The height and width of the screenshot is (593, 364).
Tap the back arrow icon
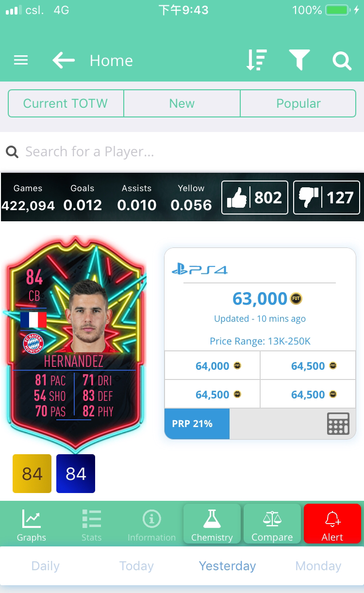click(x=64, y=60)
